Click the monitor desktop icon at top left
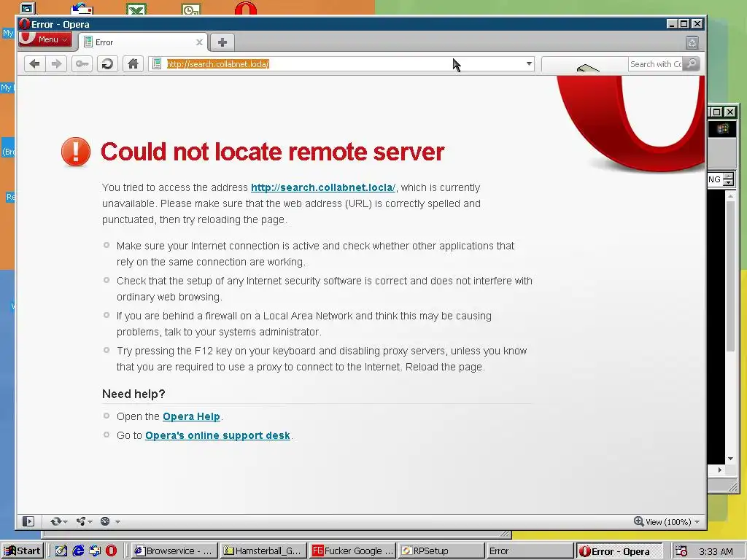747x560 pixels. click(28, 8)
